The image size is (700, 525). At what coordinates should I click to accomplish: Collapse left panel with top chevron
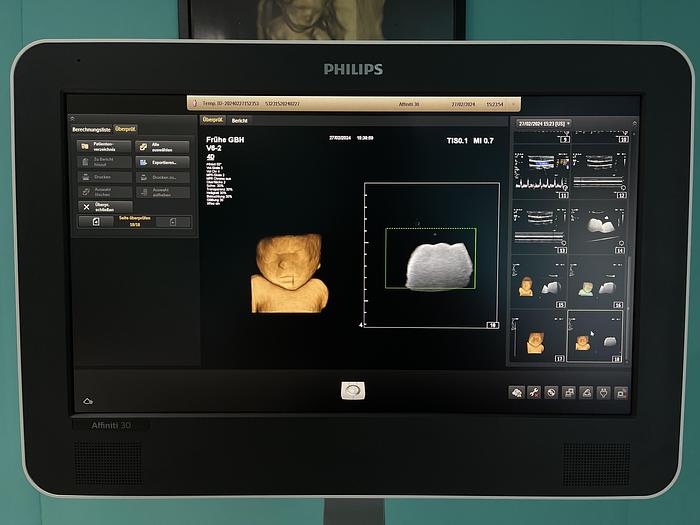point(72,118)
